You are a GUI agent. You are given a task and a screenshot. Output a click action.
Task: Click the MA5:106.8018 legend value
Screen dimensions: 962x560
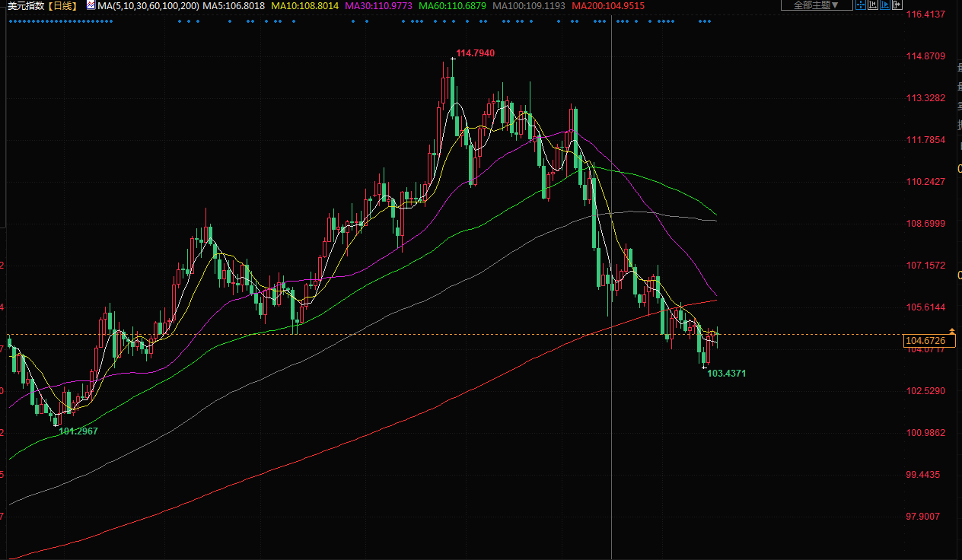point(233,5)
